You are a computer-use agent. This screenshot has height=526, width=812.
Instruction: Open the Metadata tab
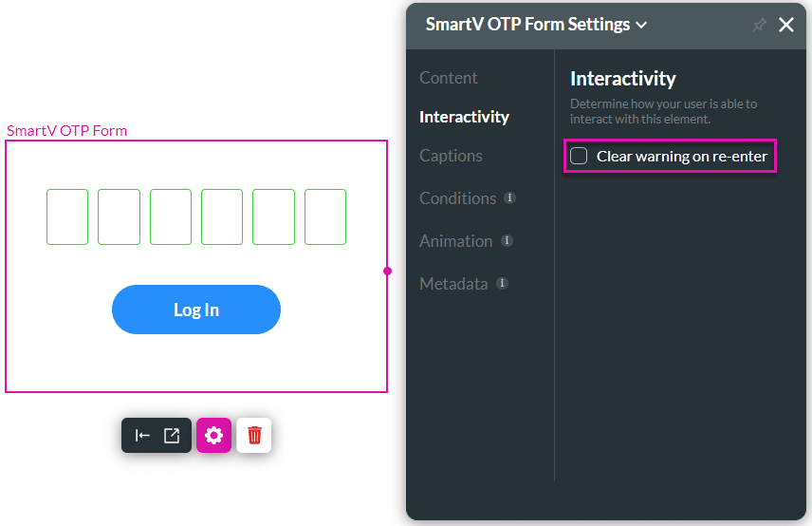pos(453,284)
